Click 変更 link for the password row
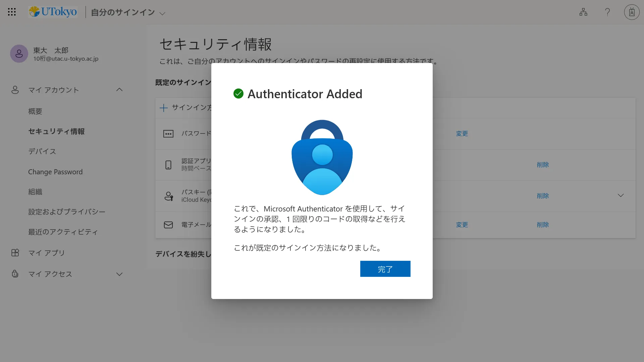Image resolution: width=644 pixels, height=362 pixels. tap(462, 134)
